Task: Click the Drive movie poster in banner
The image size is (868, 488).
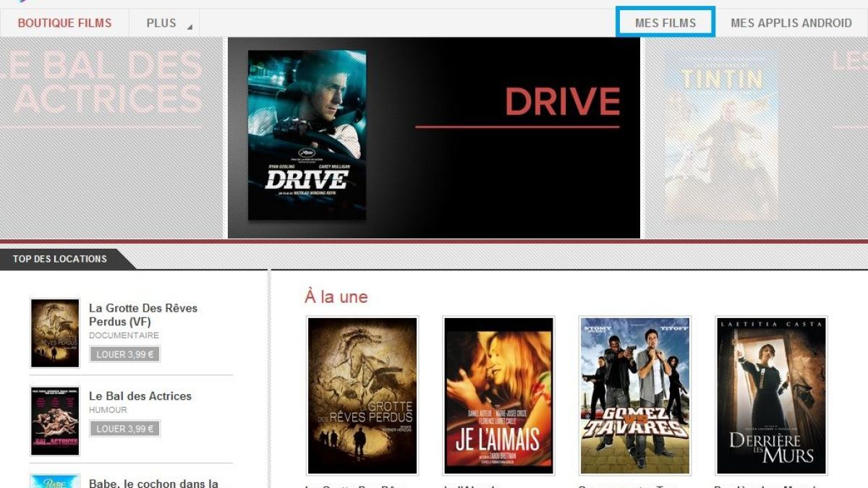Action: (x=307, y=135)
